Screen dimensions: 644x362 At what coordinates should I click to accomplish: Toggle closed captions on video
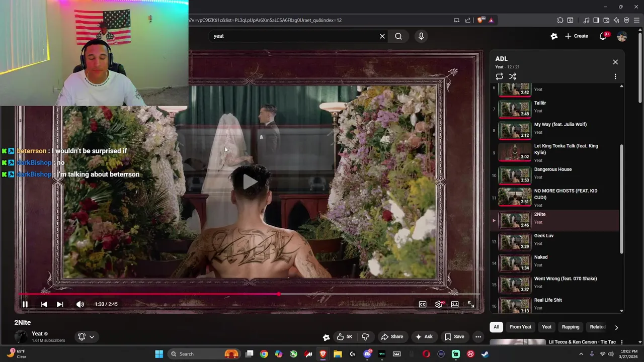423,304
